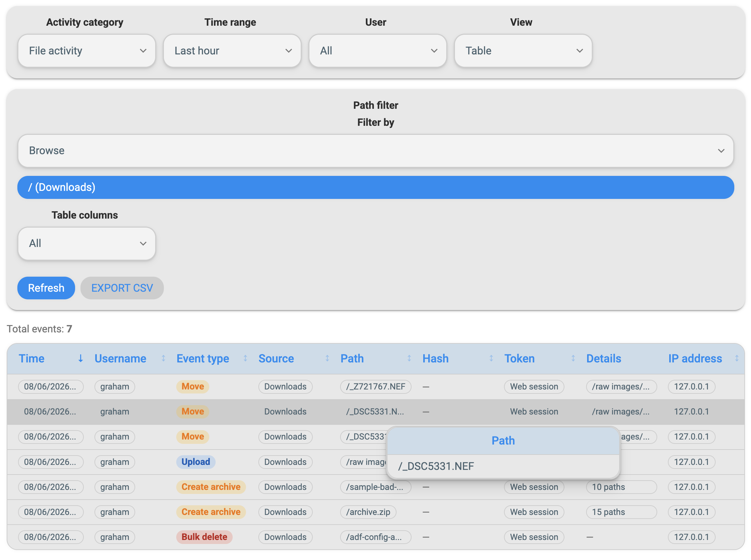Screen dimensions: 751x560
Task: Expand the Filter by Browse dropdown
Action: pyautogui.click(x=375, y=151)
